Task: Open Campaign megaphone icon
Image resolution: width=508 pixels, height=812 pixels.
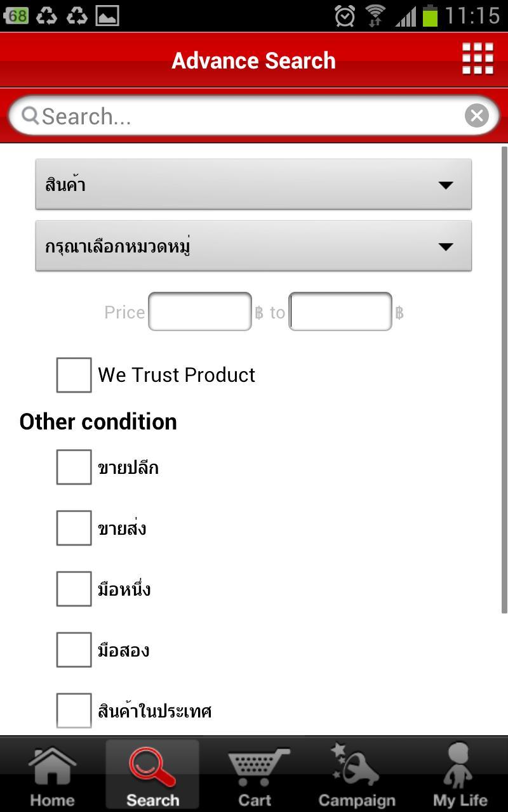Action: tap(356, 774)
